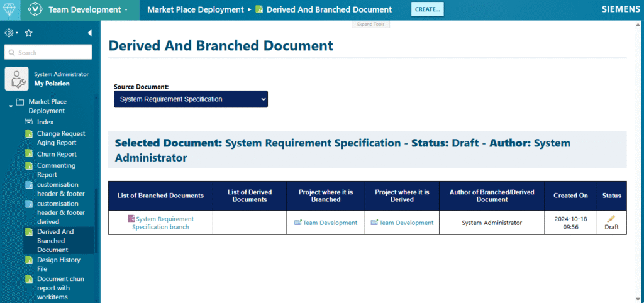Click the Polarion diamond logo icon
This screenshot has width=644, height=303.
pyautogui.click(x=10, y=9)
